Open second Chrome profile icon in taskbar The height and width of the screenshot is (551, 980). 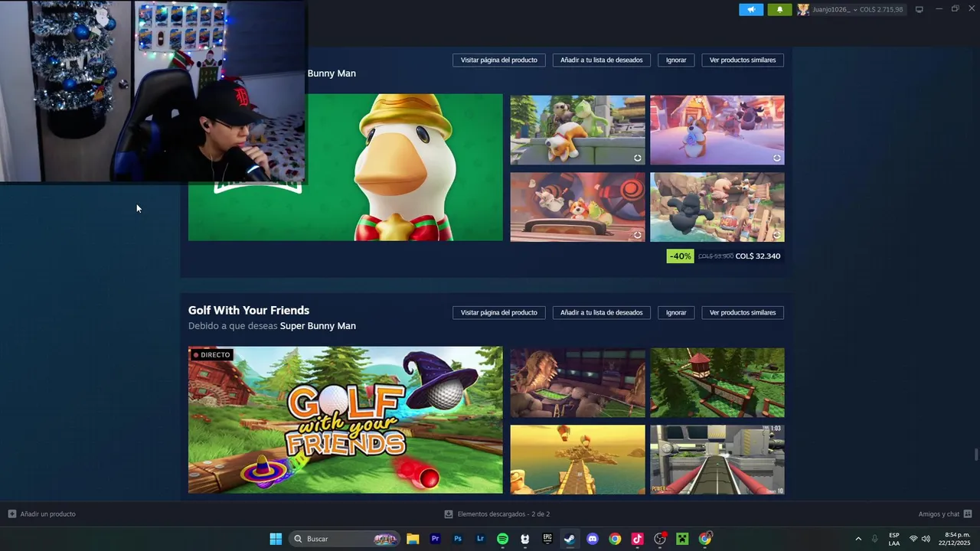[705, 539]
